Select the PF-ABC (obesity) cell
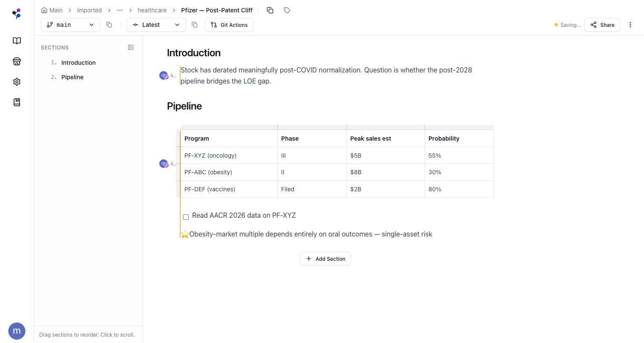The width and height of the screenshot is (644, 343). (229, 172)
